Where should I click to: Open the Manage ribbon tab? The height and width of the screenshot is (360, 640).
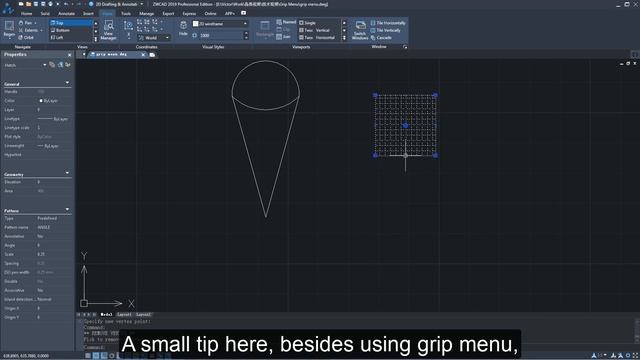147,13
